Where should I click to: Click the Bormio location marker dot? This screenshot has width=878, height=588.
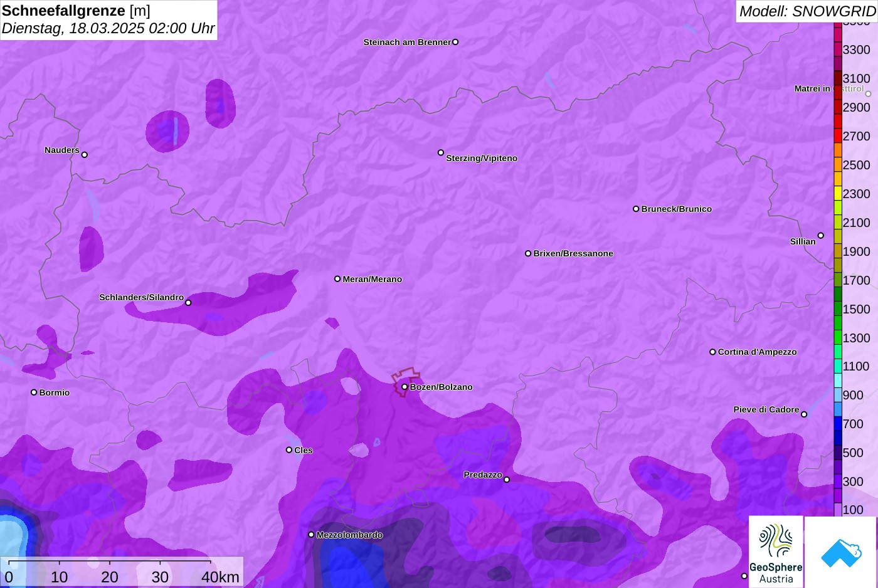(34, 392)
